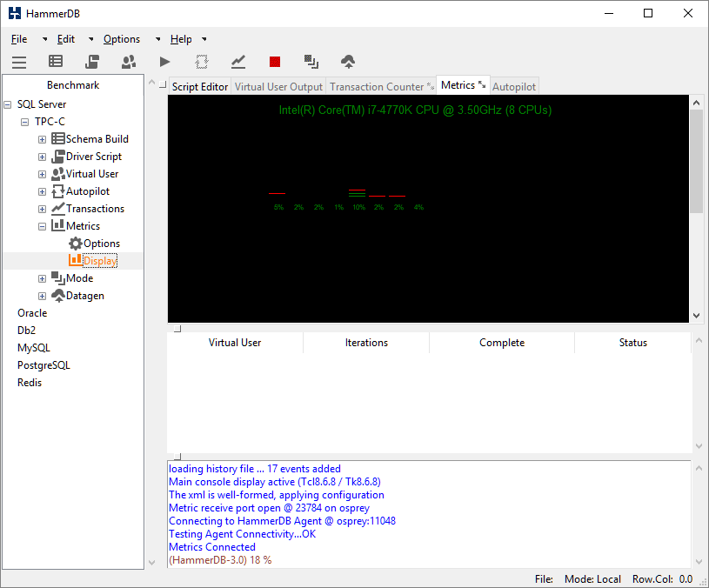Image resolution: width=709 pixels, height=588 pixels.
Task: Select Transactions icon in tree
Action: point(58,208)
